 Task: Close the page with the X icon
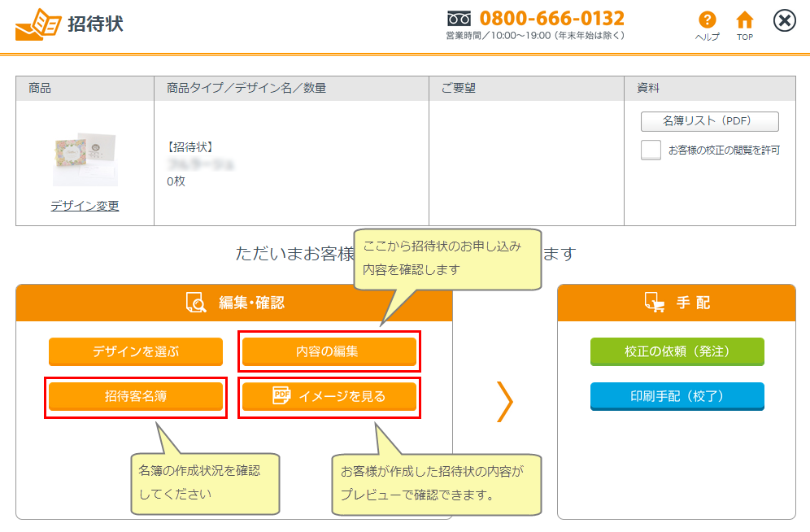(784, 21)
